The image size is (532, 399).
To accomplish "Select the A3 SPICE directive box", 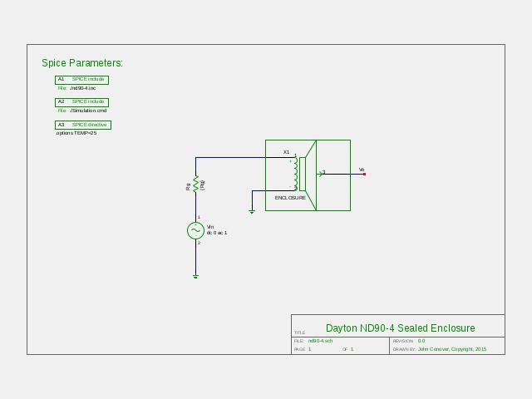I will click(x=83, y=125).
